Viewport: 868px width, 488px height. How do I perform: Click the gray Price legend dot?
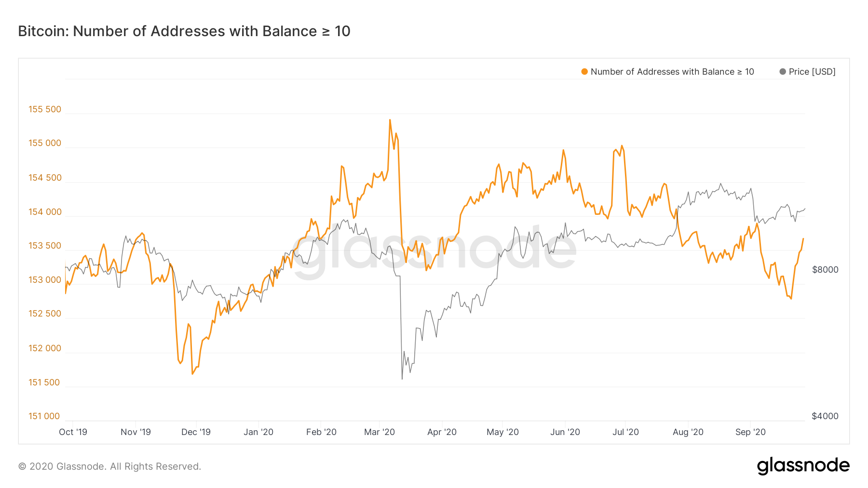pos(783,72)
